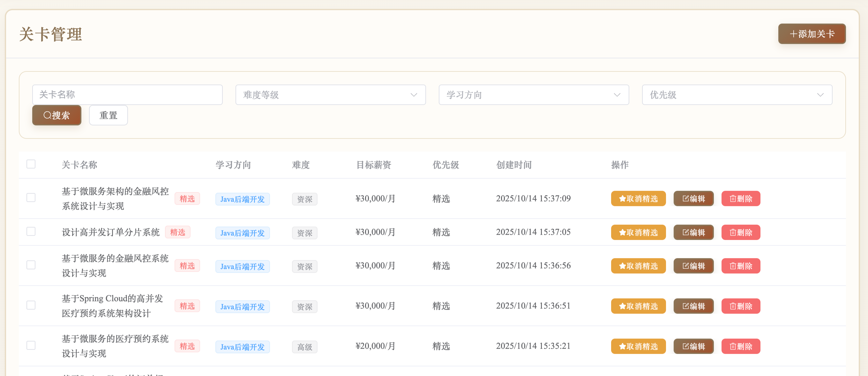
Task: Unfeature the 15:36:51 Spring Cloud level
Action: tap(638, 306)
